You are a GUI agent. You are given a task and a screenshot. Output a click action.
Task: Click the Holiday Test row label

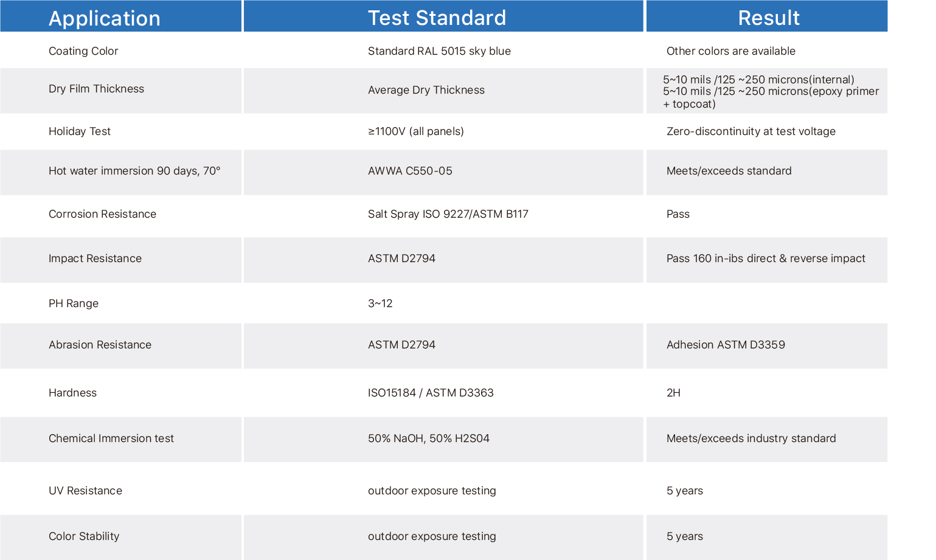(80, 131)
